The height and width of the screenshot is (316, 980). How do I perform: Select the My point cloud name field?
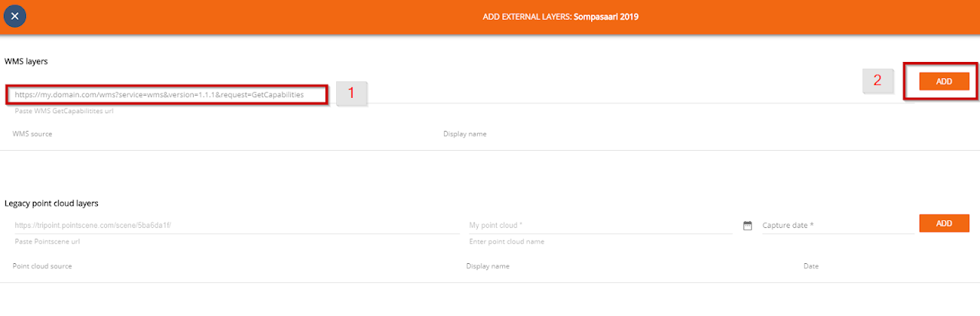tap(600, 226)
